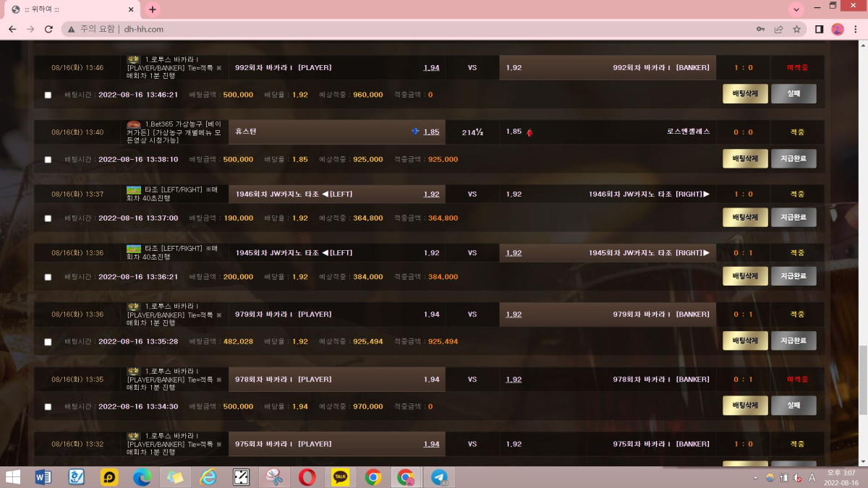Screen dimensions: 868x488
Task: Launch Telegram from the taskbar
Action: click(x=439, y=477)
